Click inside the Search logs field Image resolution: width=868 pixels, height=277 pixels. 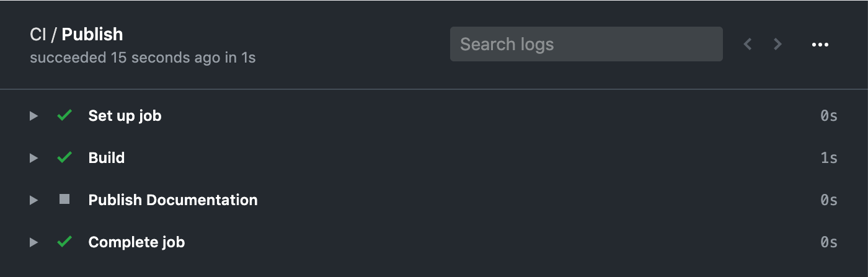pyautogui.click(x=586, y=44)
